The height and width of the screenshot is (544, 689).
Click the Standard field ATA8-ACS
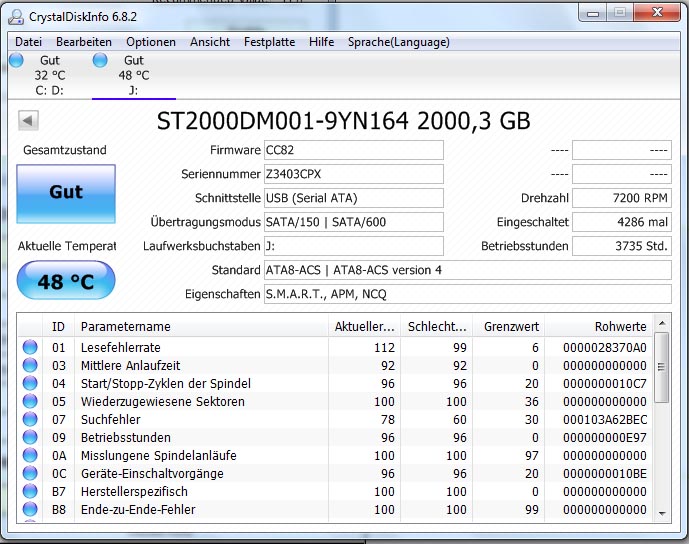click(468, 270)
